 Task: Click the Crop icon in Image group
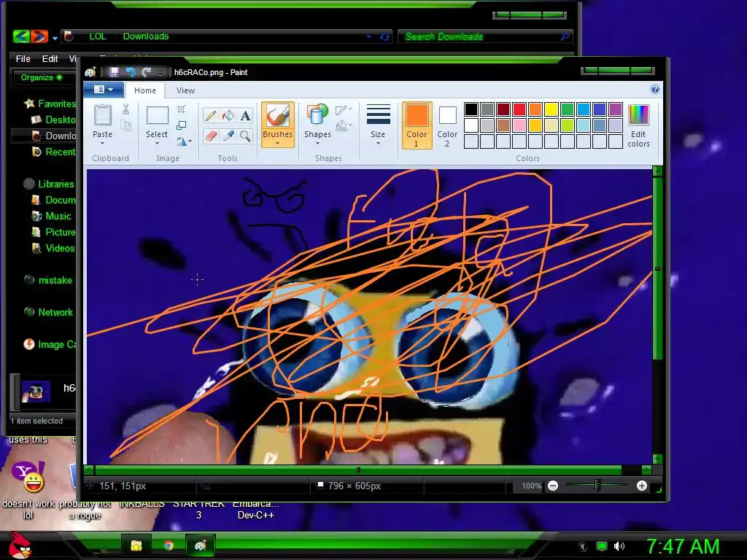(x=181, y=109)
